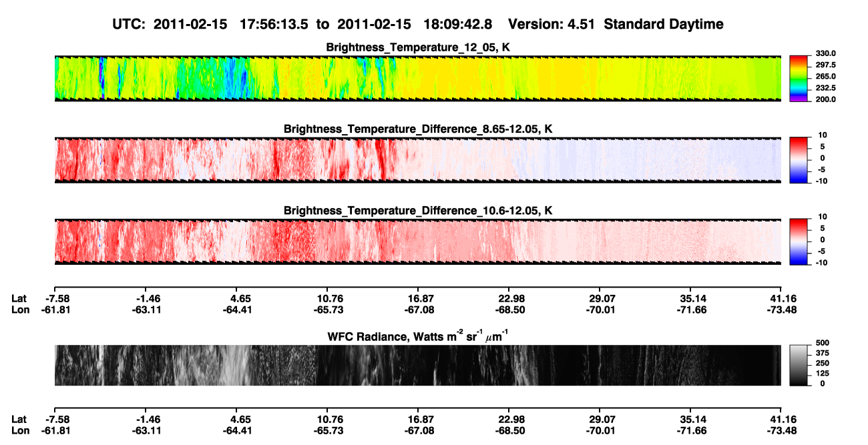Select the Brightness_Temperature_12_05 image strip

point(417,78)
